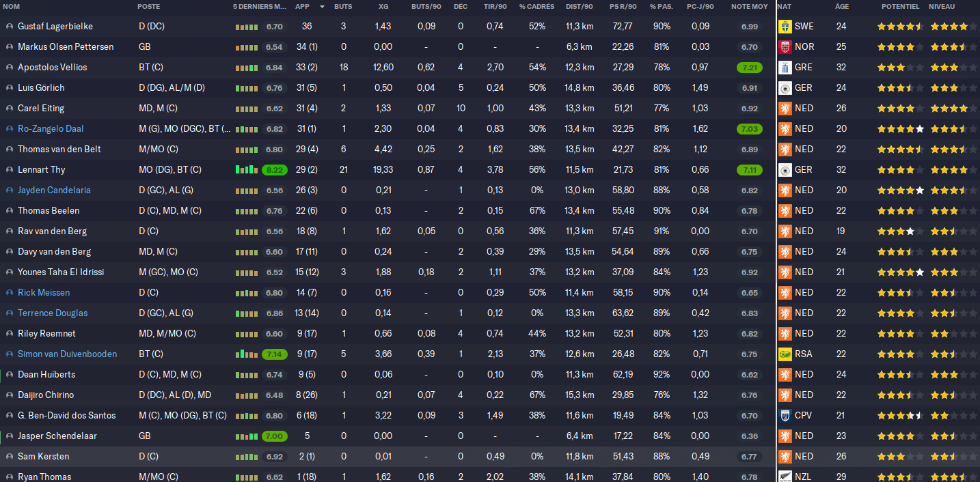Sort the table by BUTS/90 column
Viewport: 980px width, 482px height.
426,6
